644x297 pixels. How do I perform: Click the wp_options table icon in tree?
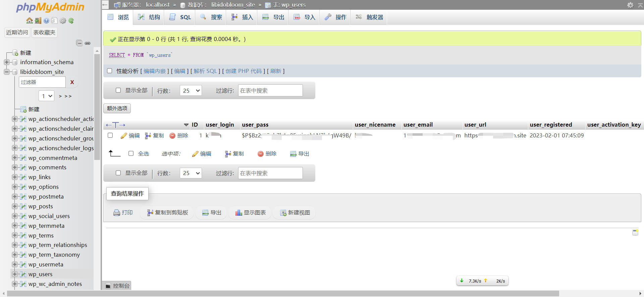pyautogui.click(x=23, y=187)
